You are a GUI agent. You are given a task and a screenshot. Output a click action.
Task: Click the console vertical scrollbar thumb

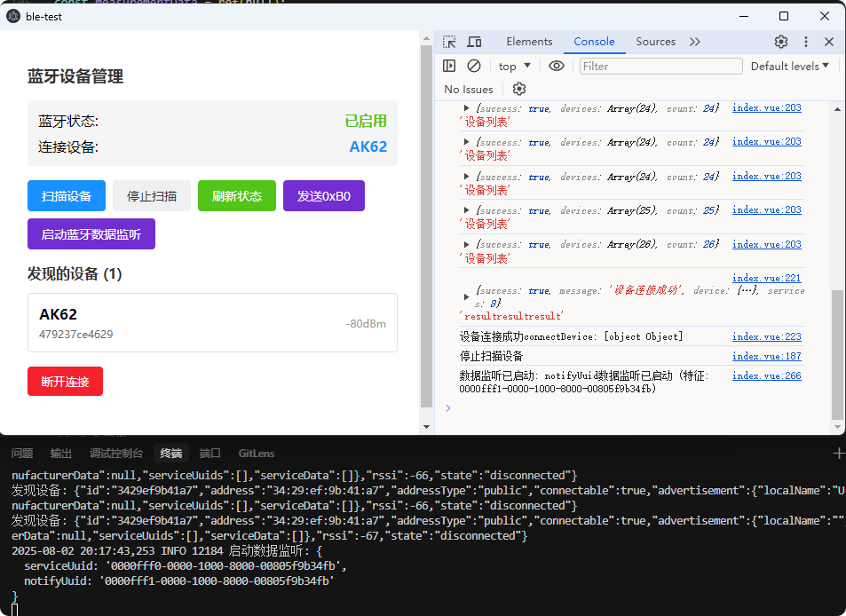point(837,354)
